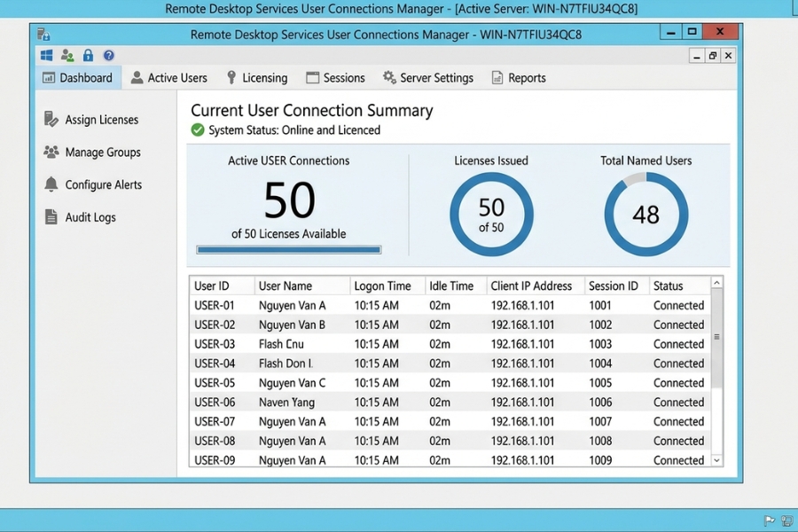Click the Connected status for USER-04

click(x=678, y=364)
